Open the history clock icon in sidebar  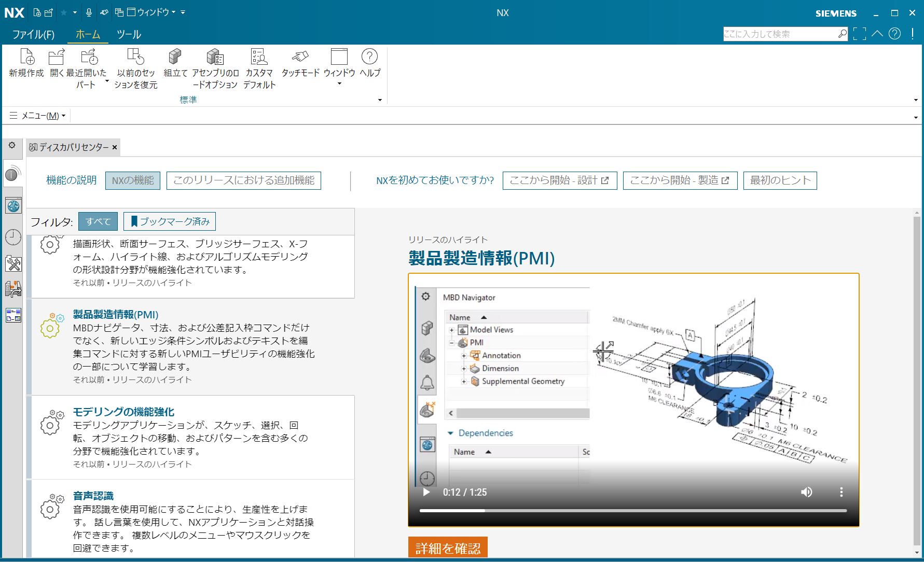(x=13, y=237)
